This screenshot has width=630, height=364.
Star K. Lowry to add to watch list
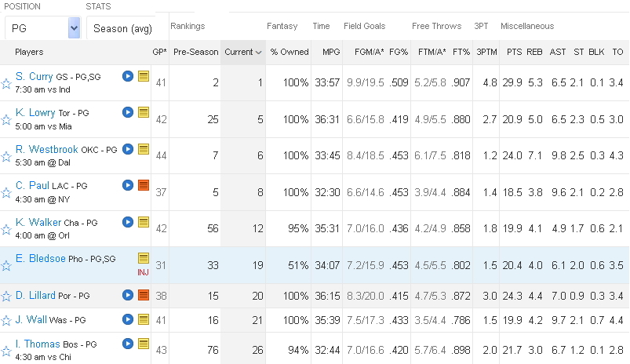6,120
